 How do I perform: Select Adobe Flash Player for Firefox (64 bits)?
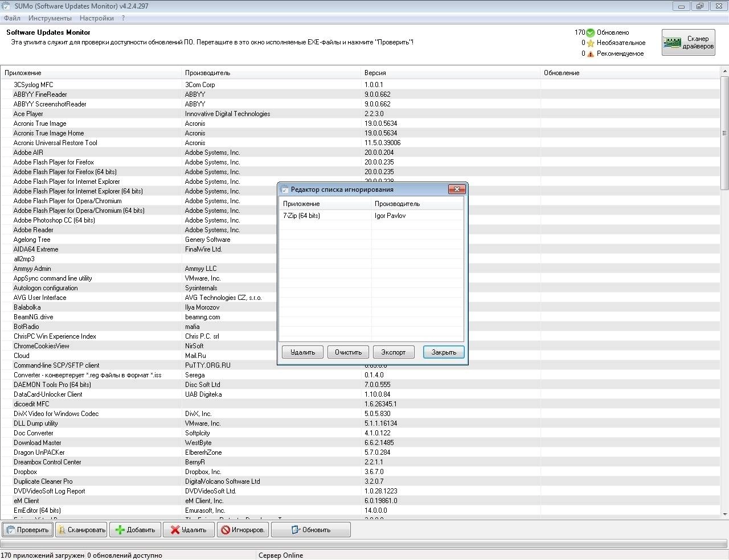coord(360,172)
